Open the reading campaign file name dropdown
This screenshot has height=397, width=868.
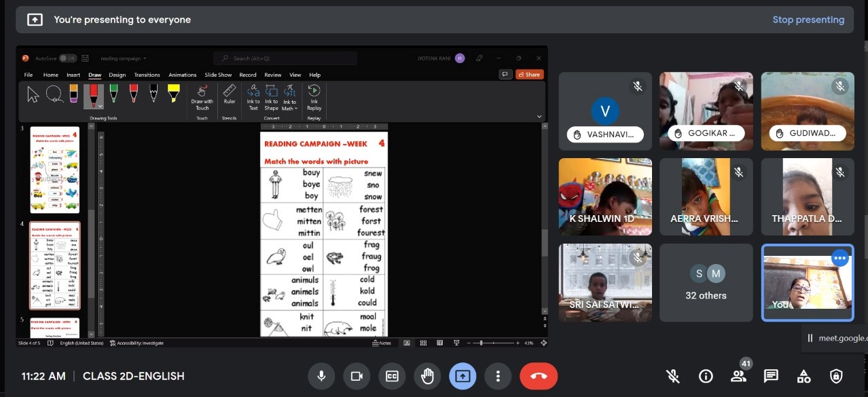[x=124, y=58]
